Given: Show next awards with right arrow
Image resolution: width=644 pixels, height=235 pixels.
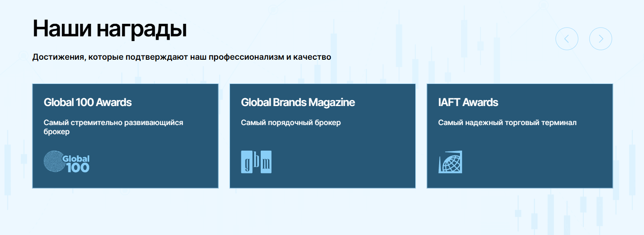Looking at the screenshot, I should [600, 39].
